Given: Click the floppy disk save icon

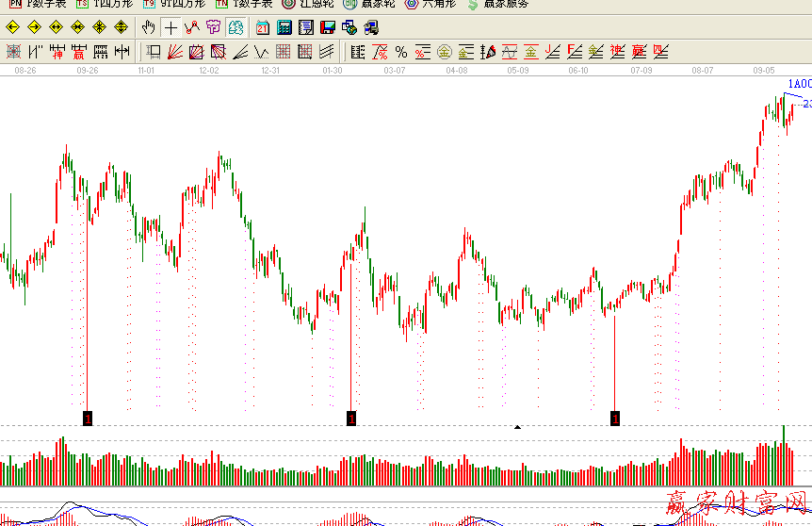Looking at the screenshot, I should (327, 27).
